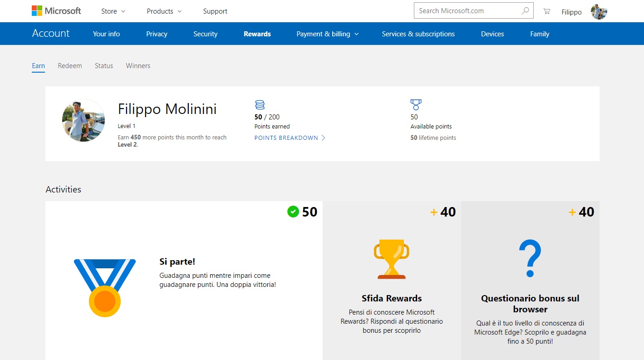Click the Available points label
This screenshot has height=360, width=644.
pos(431,127)
